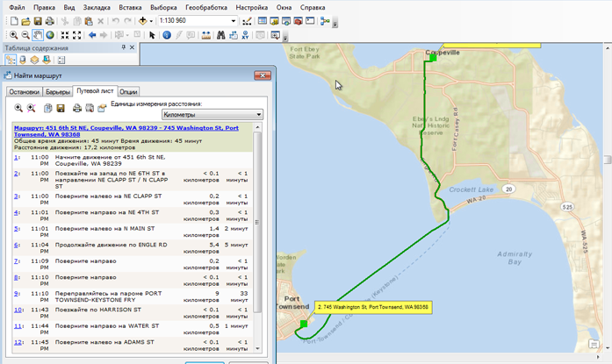
Task: Switch to the Барьеры tab
Action: [x=58, y=91]
